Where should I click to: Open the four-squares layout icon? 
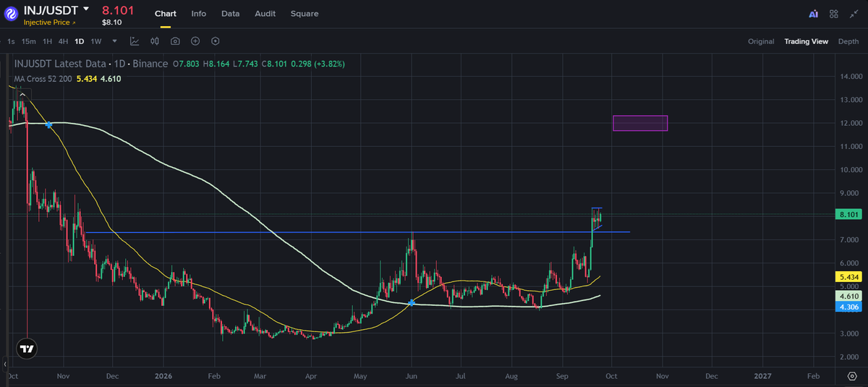[834, 14]
